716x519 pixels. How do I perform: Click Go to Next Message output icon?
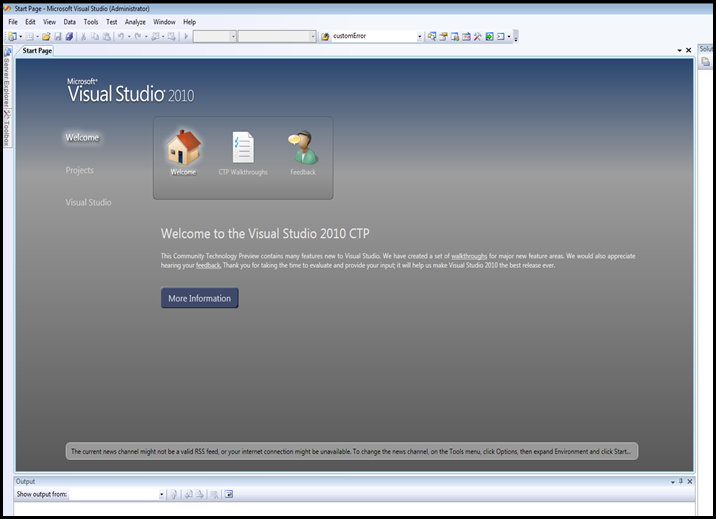pyautogui.click(x=200, y=494)
